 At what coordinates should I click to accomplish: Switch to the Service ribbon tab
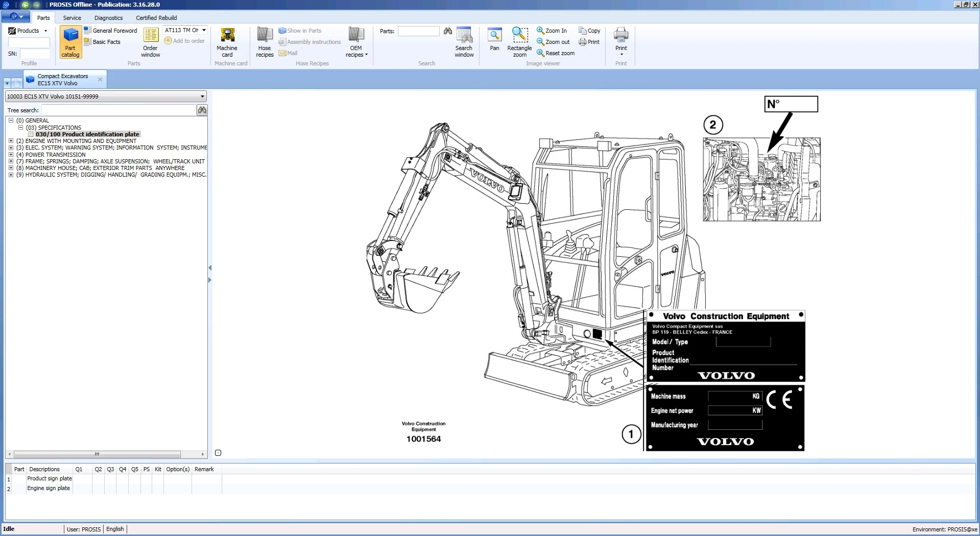pos(72,18)
